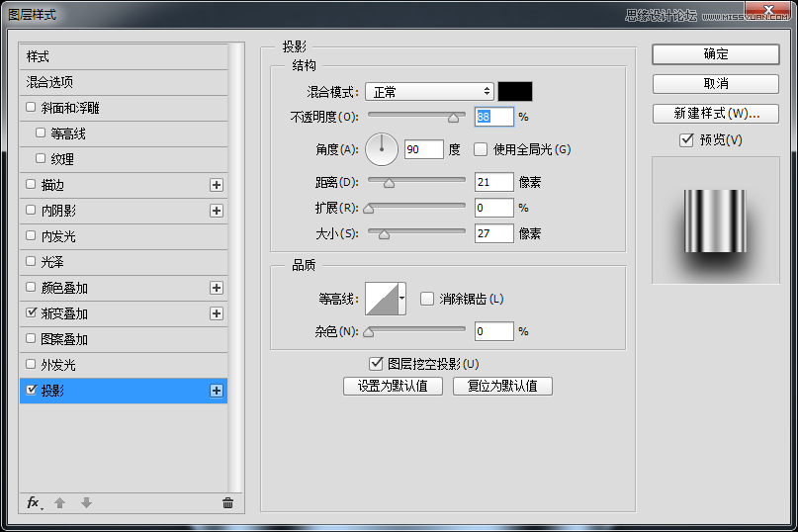Click the 大小 size slider handle
The image size is (798, 532).
385,234
